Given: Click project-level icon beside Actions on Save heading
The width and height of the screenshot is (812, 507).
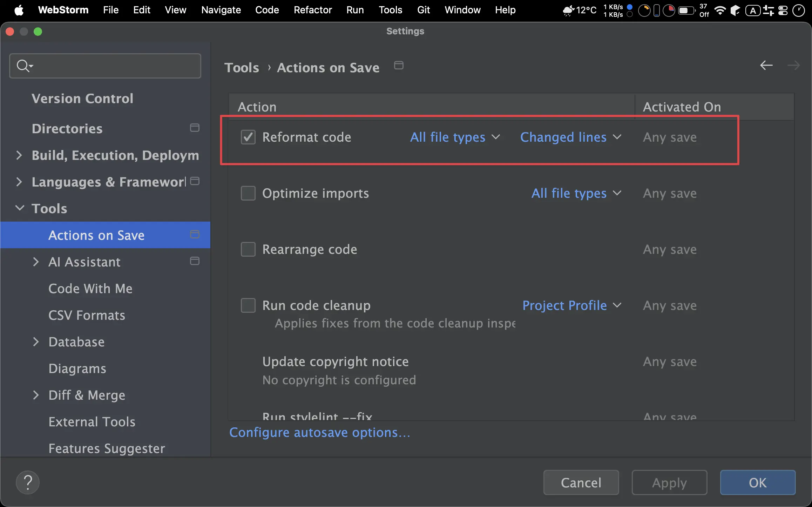Looking at the screenshot, I should [399, 66].
